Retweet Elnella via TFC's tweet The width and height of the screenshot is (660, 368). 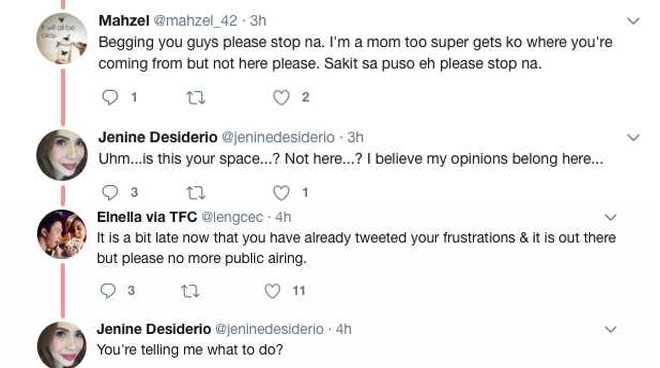(190, 291)
